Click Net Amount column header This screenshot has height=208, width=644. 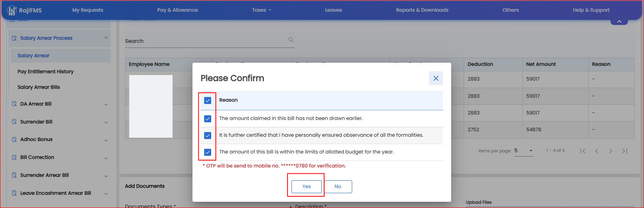[x=541, y=64]
